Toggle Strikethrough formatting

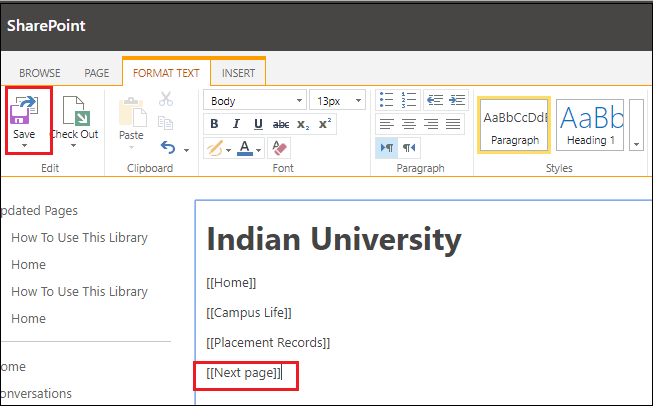281,124
